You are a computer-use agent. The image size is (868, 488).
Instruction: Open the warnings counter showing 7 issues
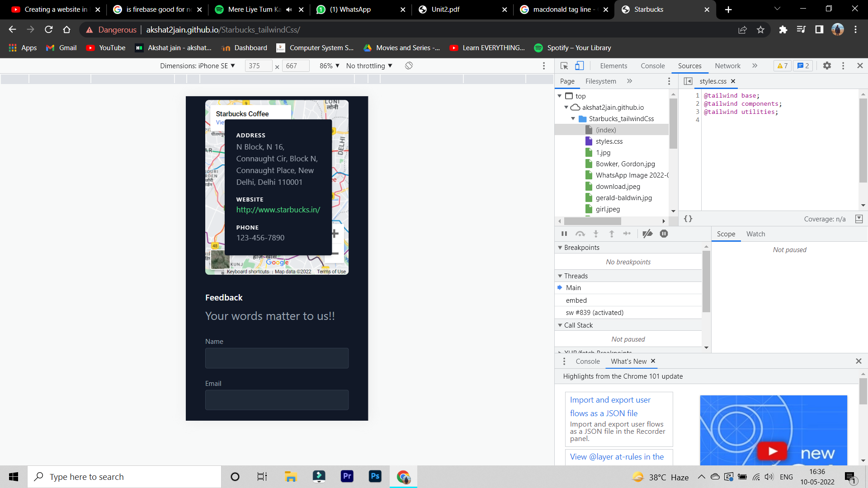tap(782, 66)
